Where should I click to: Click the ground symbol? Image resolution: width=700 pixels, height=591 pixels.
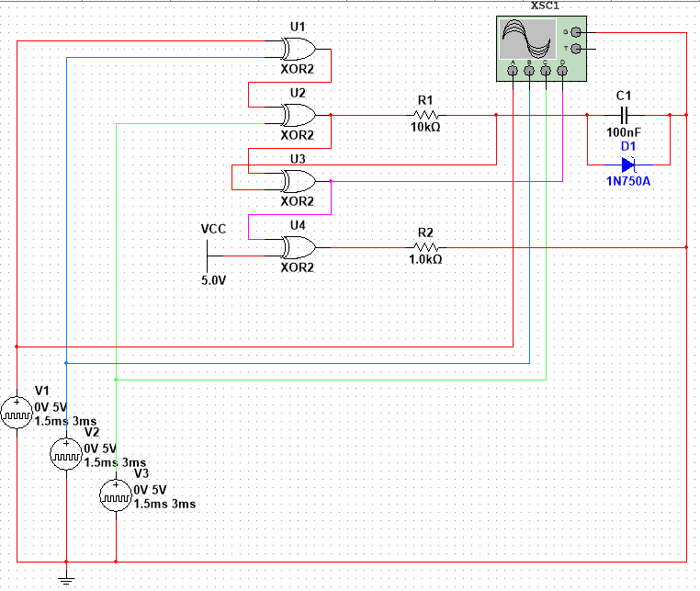66,579
